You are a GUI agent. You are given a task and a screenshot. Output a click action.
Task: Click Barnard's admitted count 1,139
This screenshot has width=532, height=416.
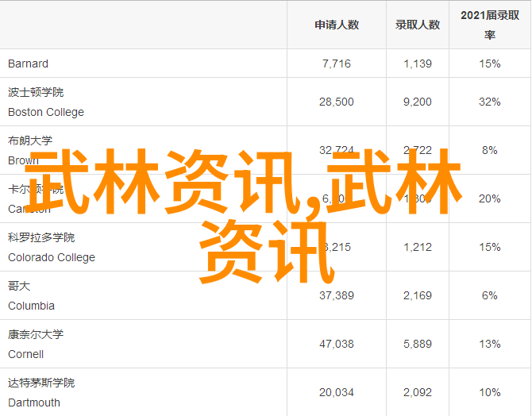(418, 64)
